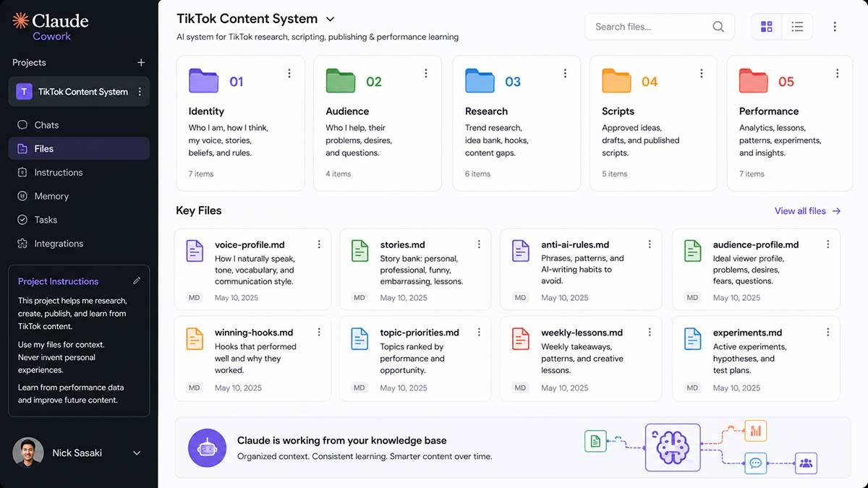
Task: Open weekly-lessons.md more options menu
Action: 650,333
